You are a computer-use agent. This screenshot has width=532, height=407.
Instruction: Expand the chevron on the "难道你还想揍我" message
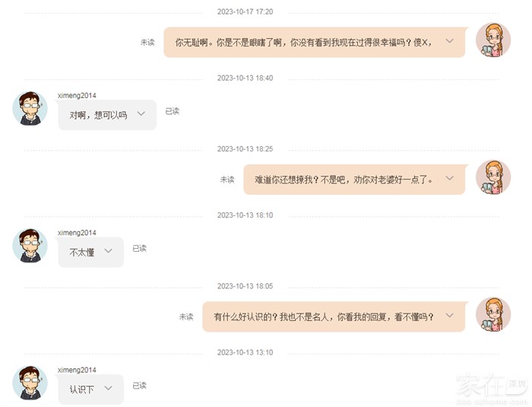pyautogui.click(x=450, y=179)
